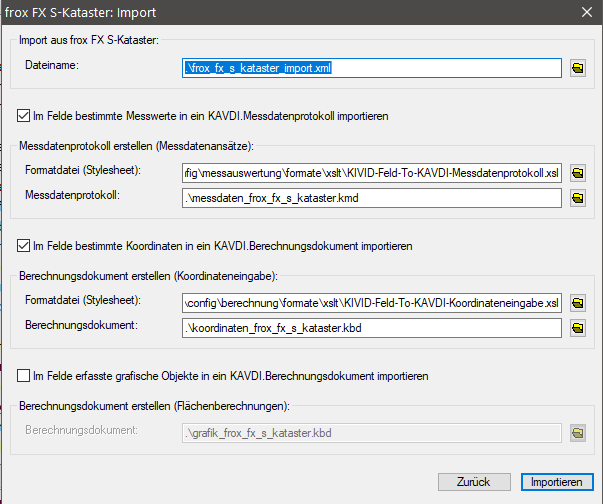
Task: Click the messdaten_frox_fx_s_kataster.kmd field
Action: (372, 197)
